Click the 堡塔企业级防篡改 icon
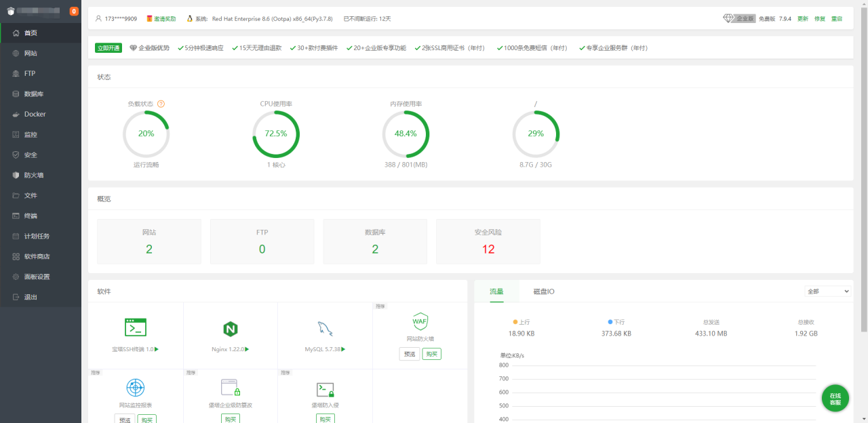Image resolution: width=868 pixels, height=423 pixels. [x=230, y=388]
